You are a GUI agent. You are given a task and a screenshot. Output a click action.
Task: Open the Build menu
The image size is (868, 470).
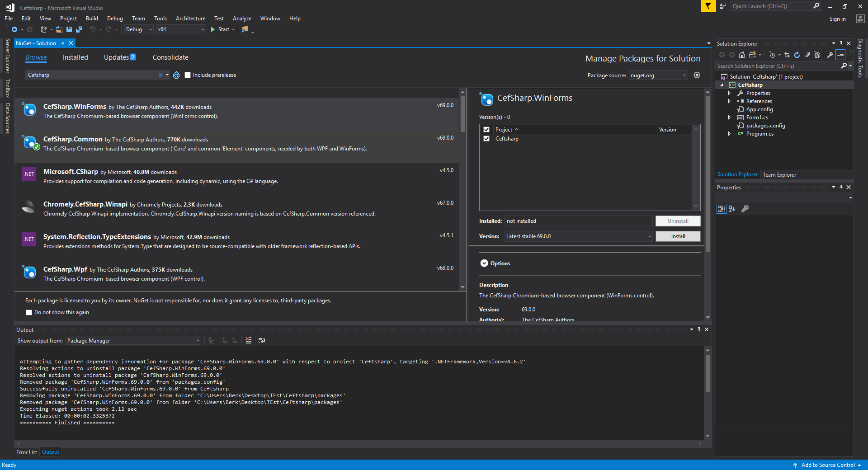pos(92,19)
